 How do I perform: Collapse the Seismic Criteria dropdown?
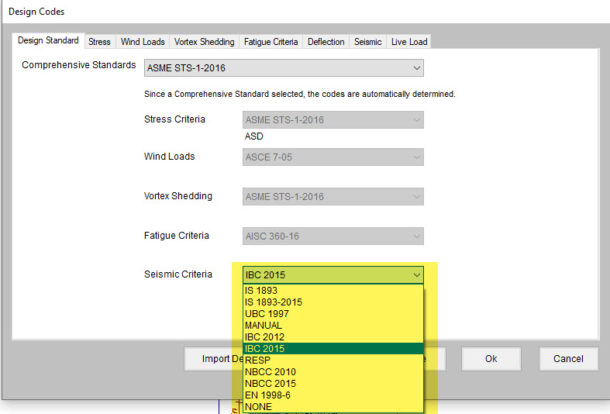coord(415,275)
